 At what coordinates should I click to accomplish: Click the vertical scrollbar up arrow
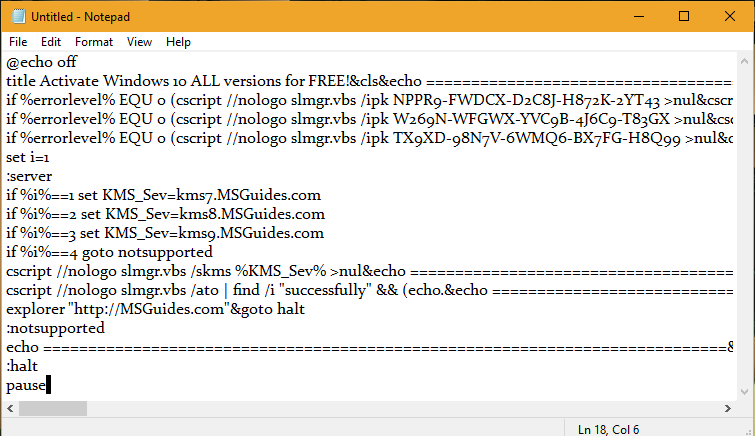coord(744,61)
